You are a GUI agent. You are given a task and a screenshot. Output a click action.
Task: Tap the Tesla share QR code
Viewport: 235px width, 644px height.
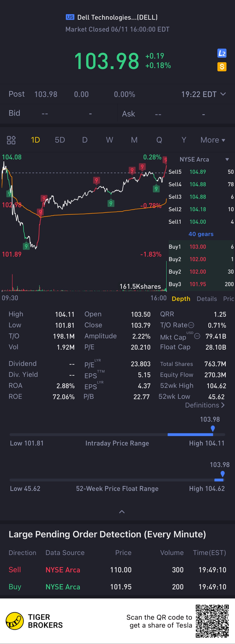pyautogui.click(x=212, y=621)
